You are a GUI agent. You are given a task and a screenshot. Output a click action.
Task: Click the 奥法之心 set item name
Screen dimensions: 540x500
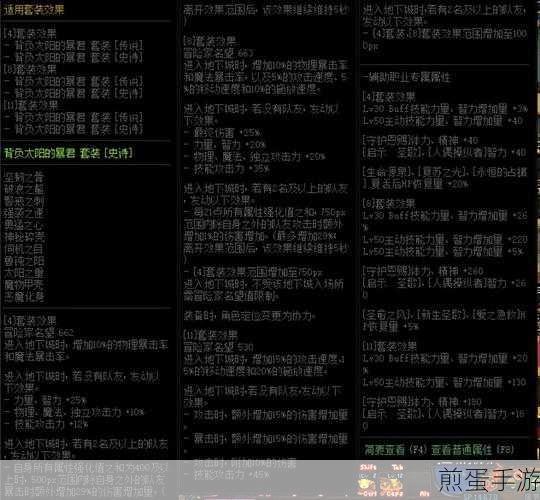pyautogui.click(x=24, y=225)
